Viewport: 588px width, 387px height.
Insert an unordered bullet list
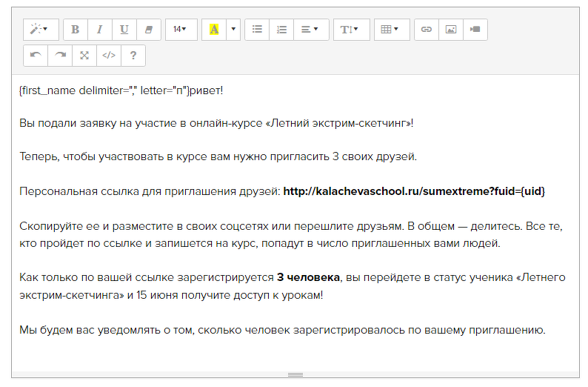pos(257,30)
